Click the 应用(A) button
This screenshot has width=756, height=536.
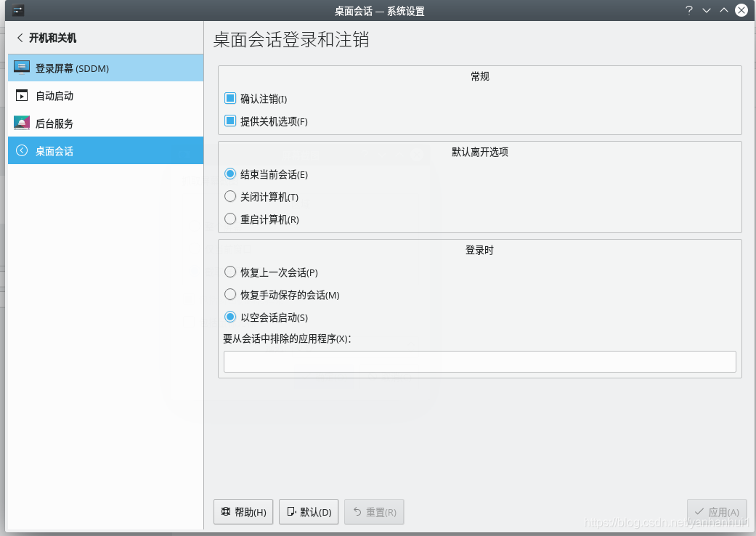pos(717,512)
